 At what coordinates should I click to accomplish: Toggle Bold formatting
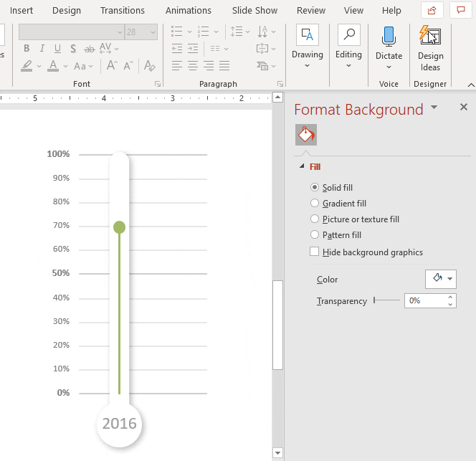27,48
